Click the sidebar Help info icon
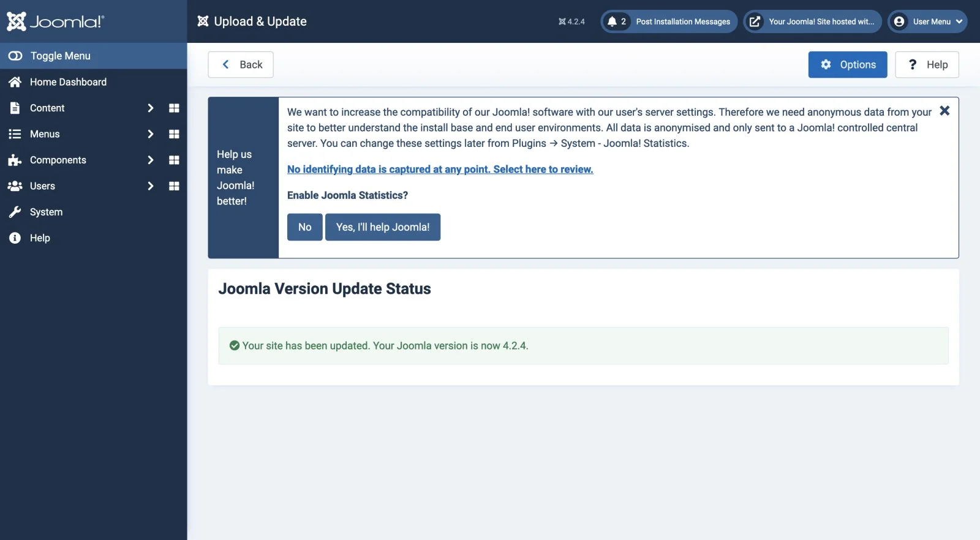 15,238
